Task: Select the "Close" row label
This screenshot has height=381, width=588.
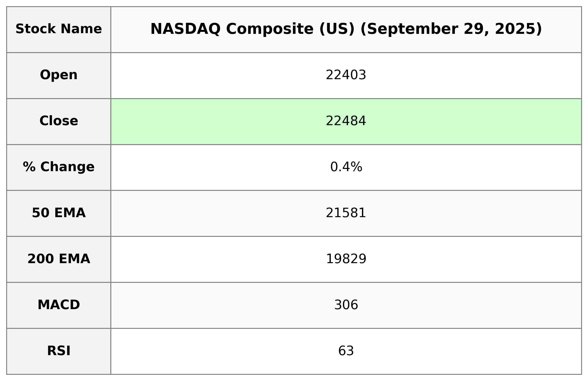Action: coord(59,121)
